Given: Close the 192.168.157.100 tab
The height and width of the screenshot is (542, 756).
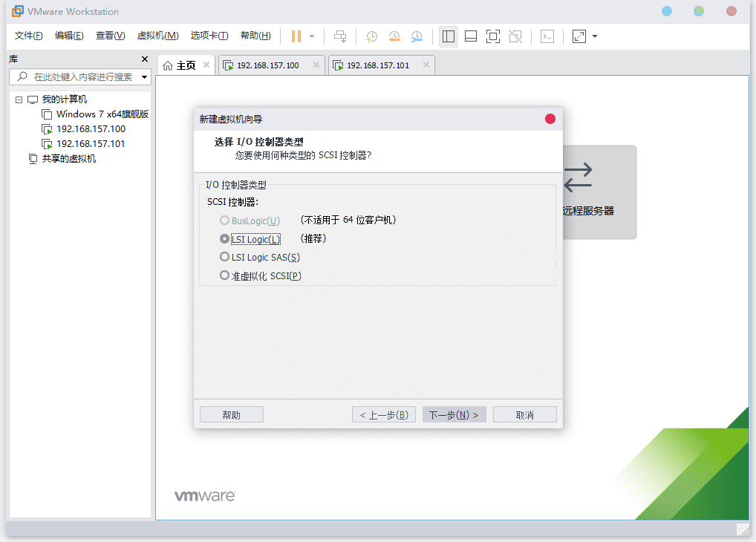Looking at the screenshot, I should point(316,65).
